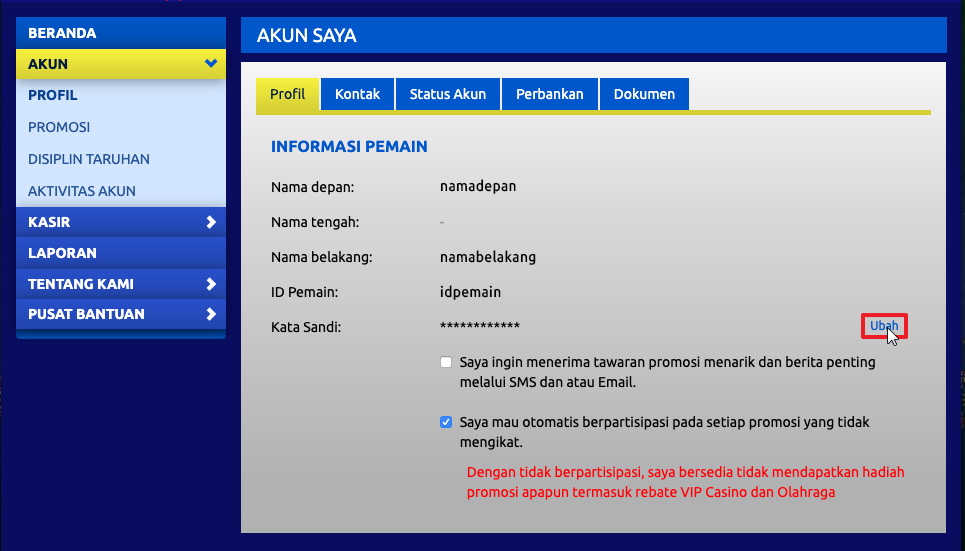Switch to the Status Akun tab
This screenshot has height=551, width=965.
coord(448,94)
